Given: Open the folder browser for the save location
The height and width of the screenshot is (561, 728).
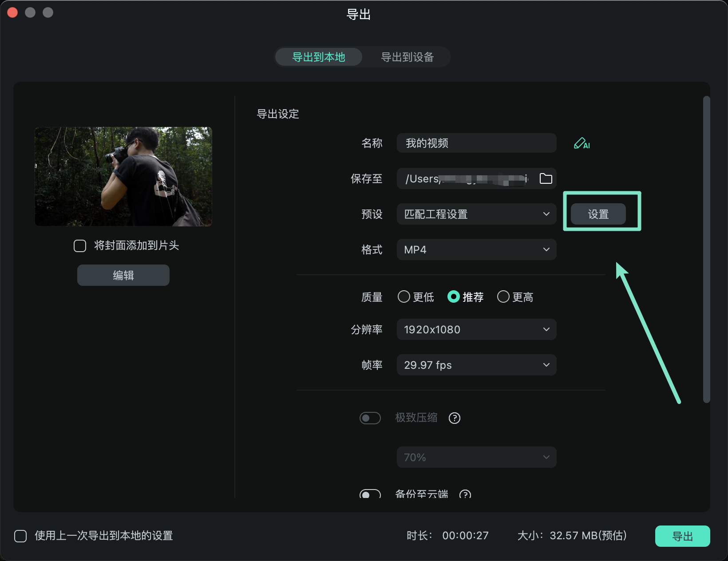Looking at the screenshot, I should point(546,178).
